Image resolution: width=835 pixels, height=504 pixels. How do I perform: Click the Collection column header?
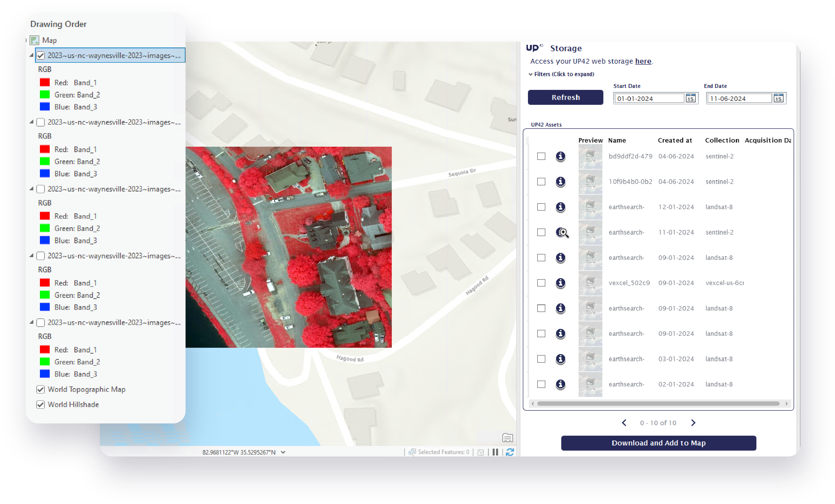coord(722,140)
